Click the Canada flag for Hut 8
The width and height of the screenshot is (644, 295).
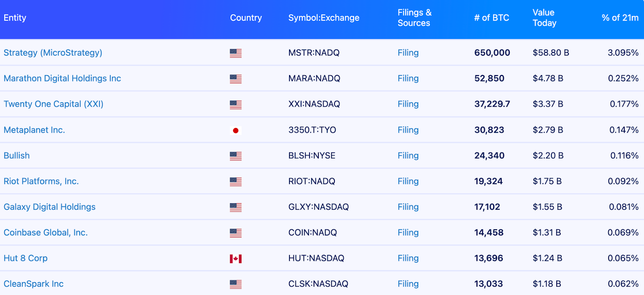235,259
